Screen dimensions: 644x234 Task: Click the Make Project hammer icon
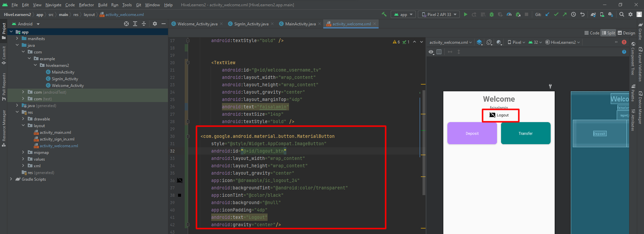pyautogui.click(x=384, y=15)
